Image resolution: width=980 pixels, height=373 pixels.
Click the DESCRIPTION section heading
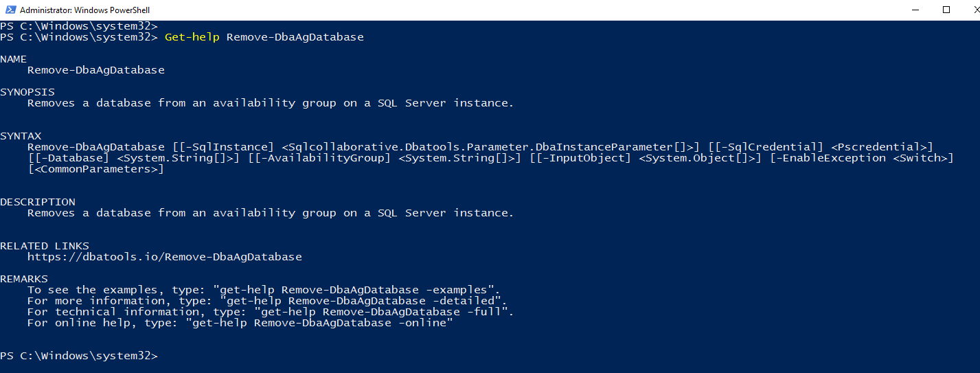click(38, 202)
